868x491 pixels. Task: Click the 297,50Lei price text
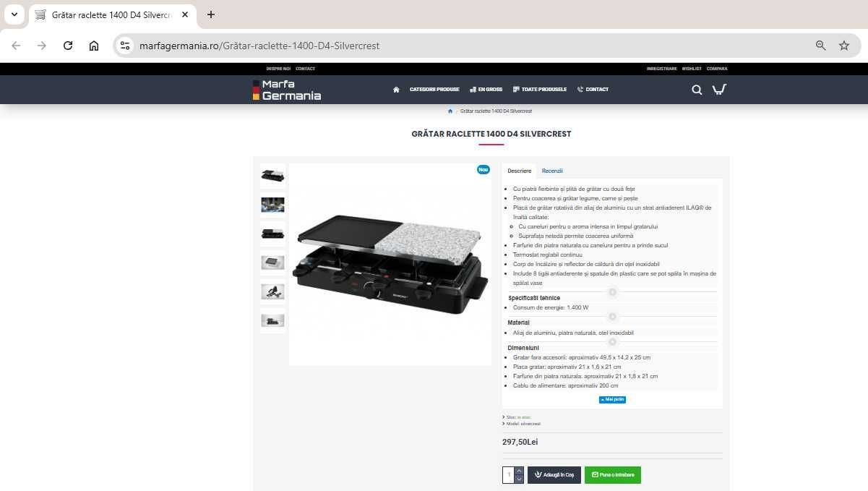pos(520,442)
